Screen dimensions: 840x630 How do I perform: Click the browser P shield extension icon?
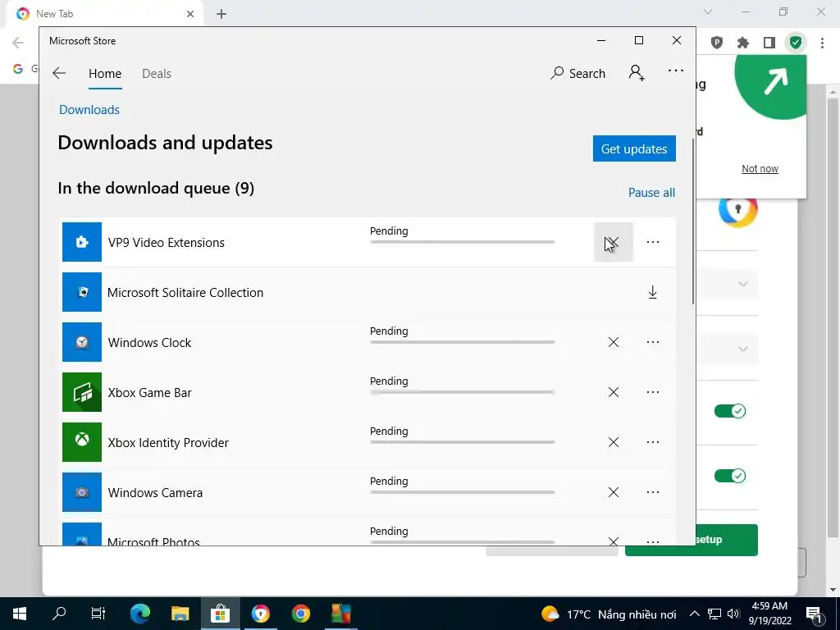coord(716,43)
